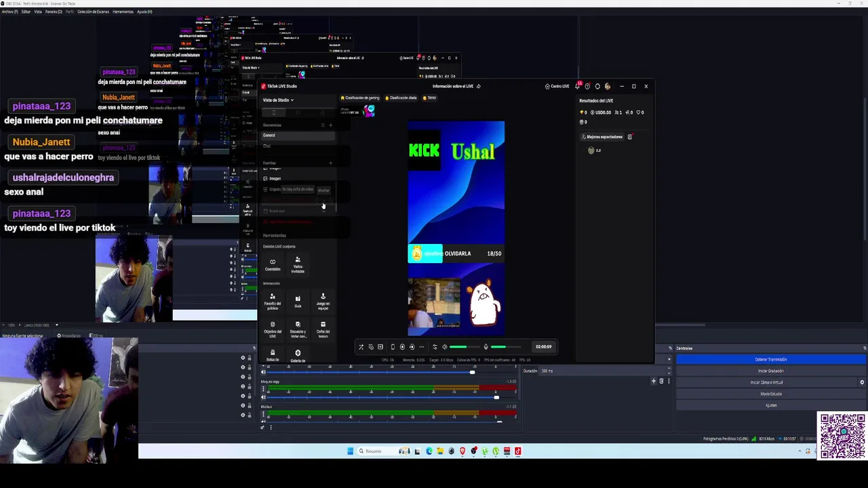Open audio mixer sliders icon in TikTok toolbar

click(x=435, y=347)
